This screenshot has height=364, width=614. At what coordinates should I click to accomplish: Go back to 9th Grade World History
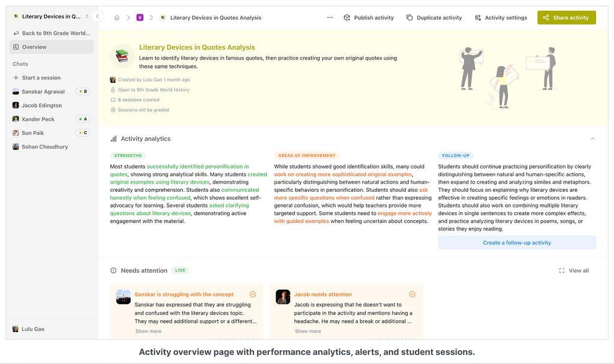(52, 34)
